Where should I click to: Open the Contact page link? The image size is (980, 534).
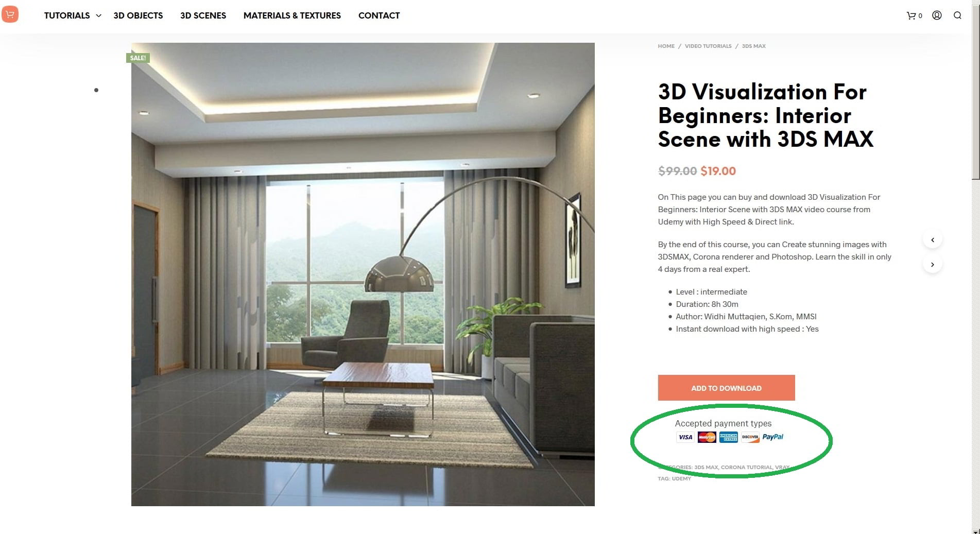point(379,15)
